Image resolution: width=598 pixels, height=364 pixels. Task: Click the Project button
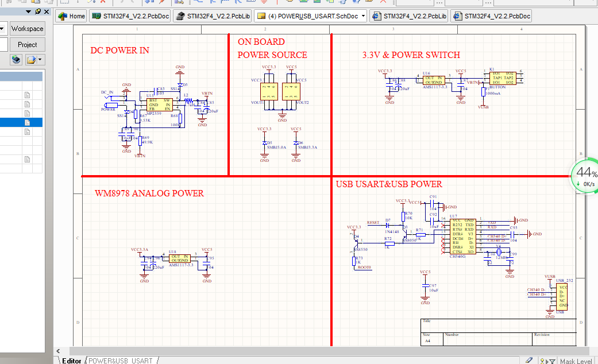[x=27, y=45]
